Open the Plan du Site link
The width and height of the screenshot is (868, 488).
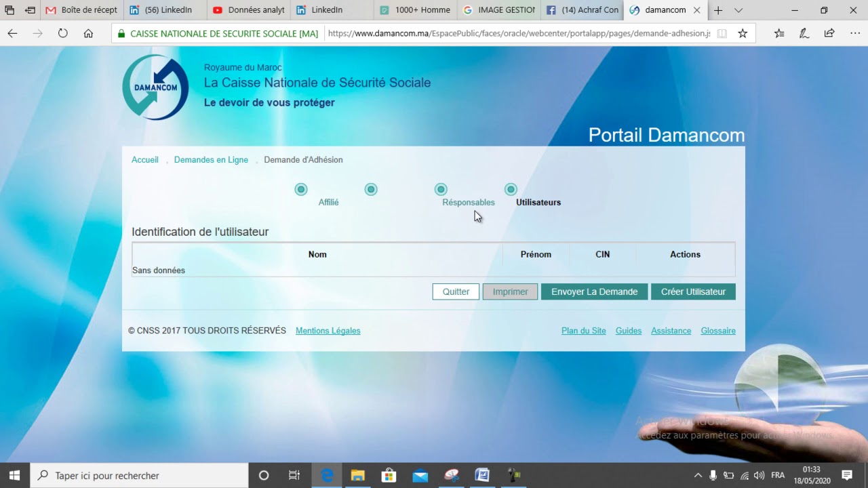coord(584,331)
